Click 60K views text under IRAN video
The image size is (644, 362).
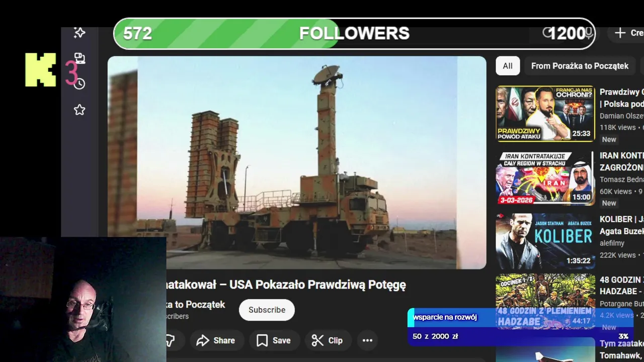[615, 192]
